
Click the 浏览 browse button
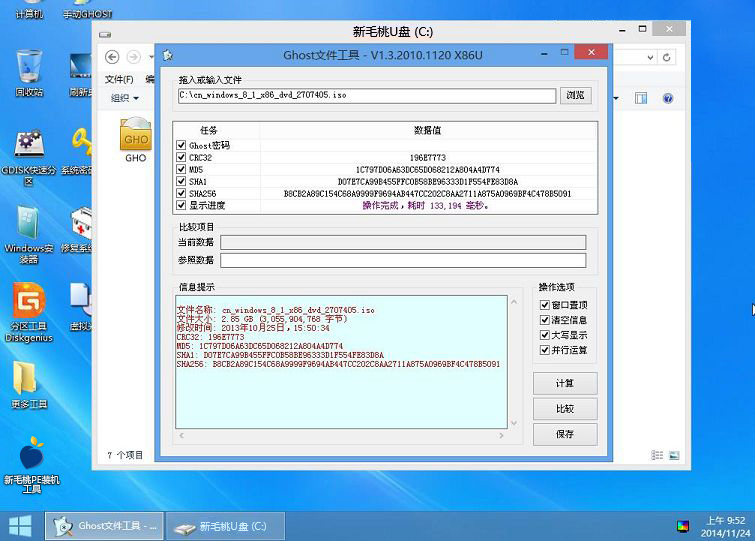pyautogui.click(x=575, y=95)
